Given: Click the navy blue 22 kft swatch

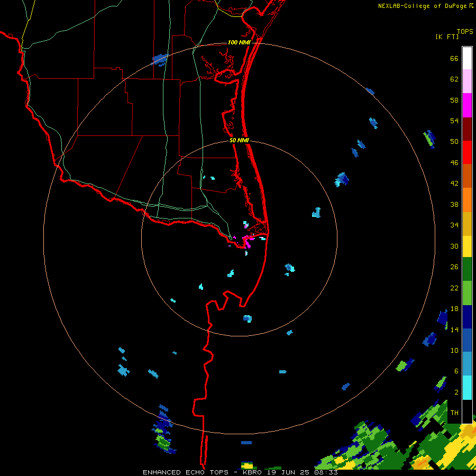Looking at the screenshot, I should [467, 317].
